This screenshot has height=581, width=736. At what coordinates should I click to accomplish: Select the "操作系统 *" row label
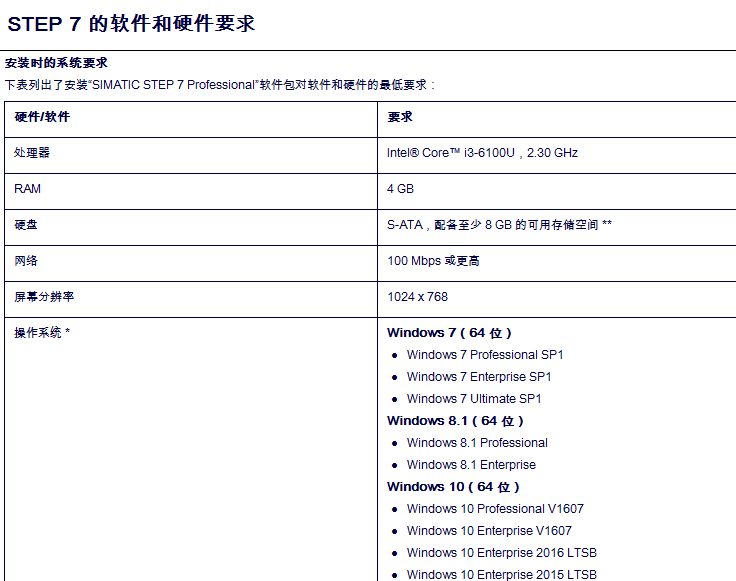42,333
